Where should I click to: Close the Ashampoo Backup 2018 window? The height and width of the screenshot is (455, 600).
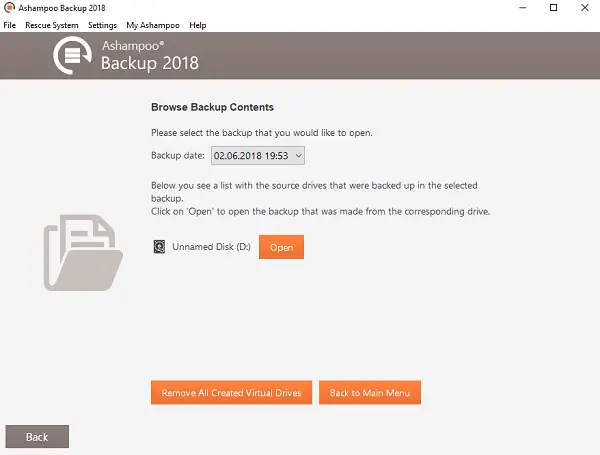pos(585,8)
